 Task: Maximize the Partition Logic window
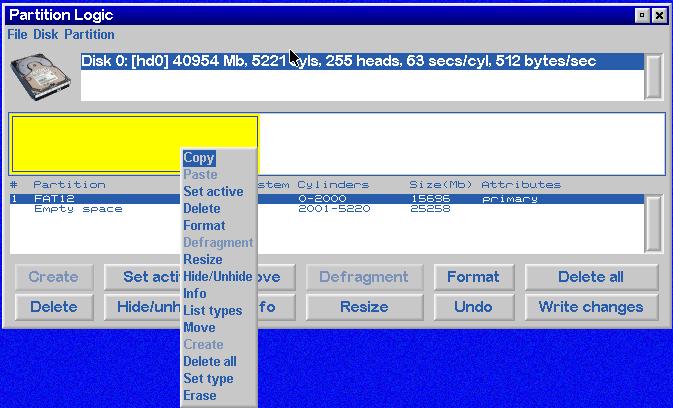click(642, 15)
